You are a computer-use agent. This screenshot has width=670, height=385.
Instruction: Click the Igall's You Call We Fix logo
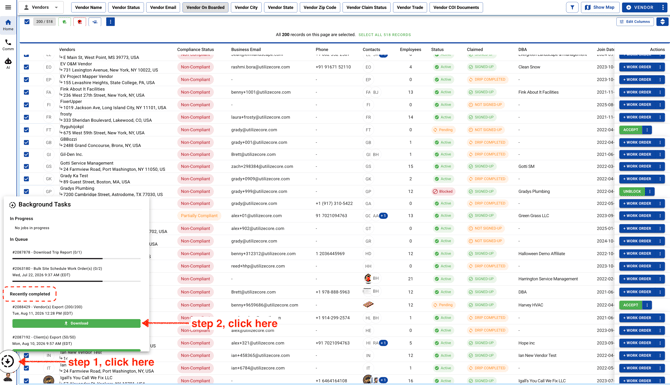[49, 379]
